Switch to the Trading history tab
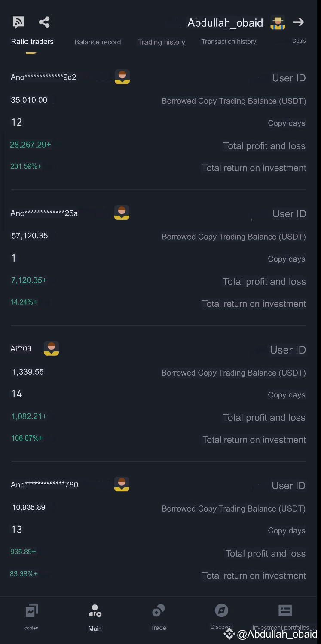The height and width of the screenshot is (644, 321). (162, 42)
